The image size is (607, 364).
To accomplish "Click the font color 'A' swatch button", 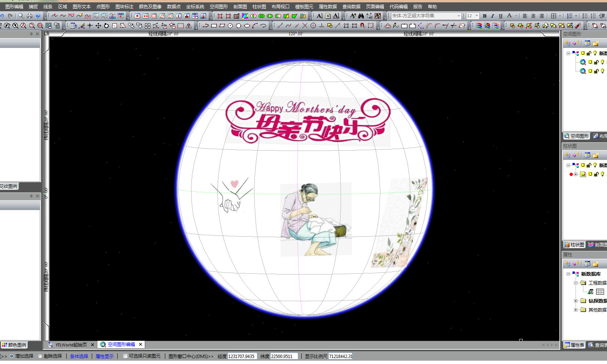I will pyautogui.click(x=509, y=16).
